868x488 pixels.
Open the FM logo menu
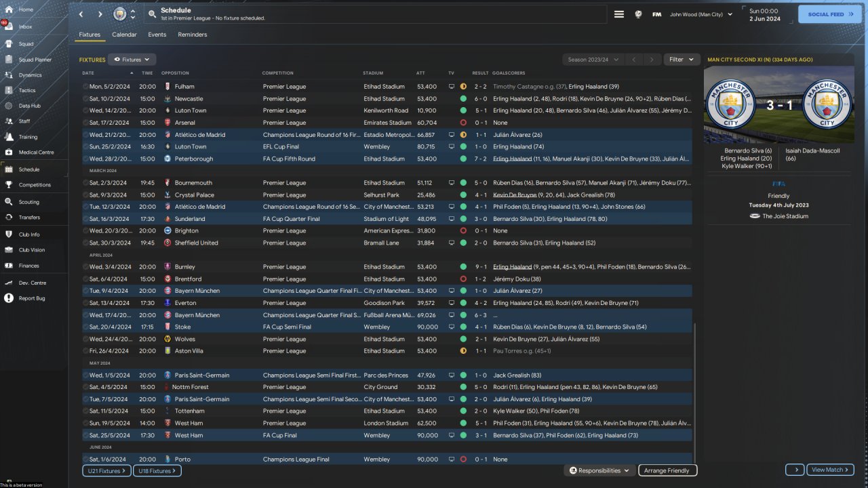(657, 14)
